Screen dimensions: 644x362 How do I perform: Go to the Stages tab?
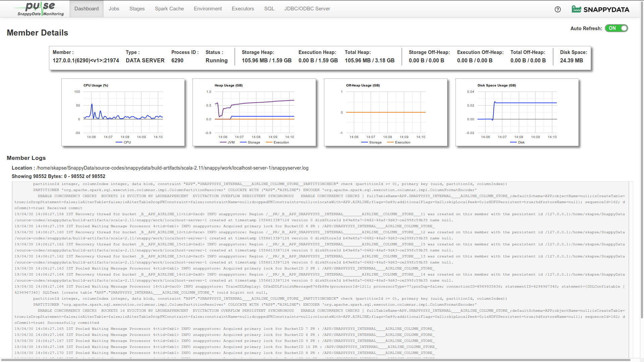(x=137, y=9)
